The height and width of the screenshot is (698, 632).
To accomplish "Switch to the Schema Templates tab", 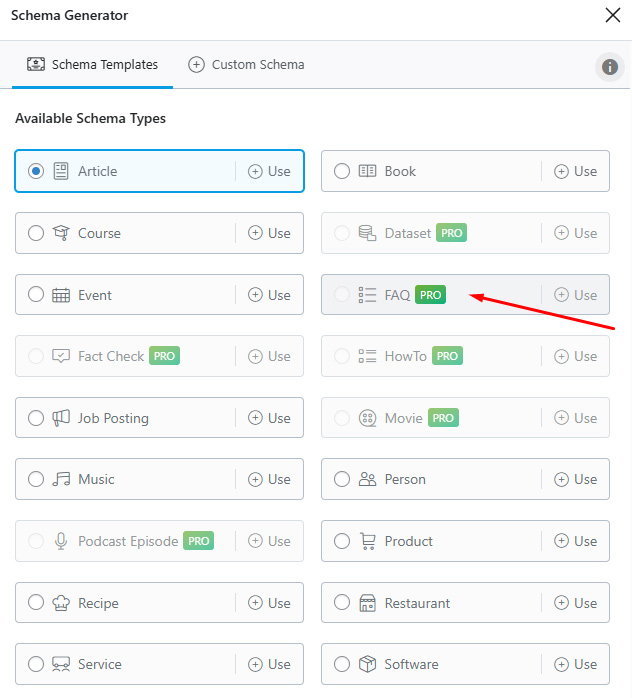I will [x=92, y=65].
